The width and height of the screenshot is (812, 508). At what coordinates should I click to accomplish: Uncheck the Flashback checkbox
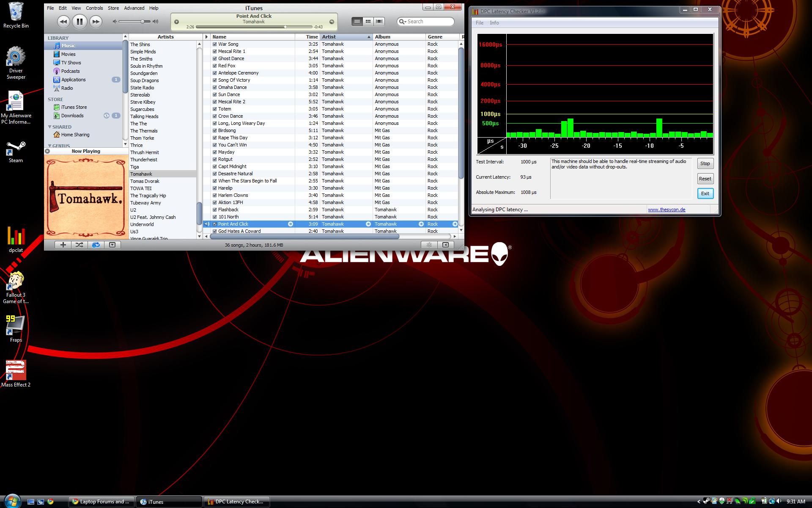(215, 210)
